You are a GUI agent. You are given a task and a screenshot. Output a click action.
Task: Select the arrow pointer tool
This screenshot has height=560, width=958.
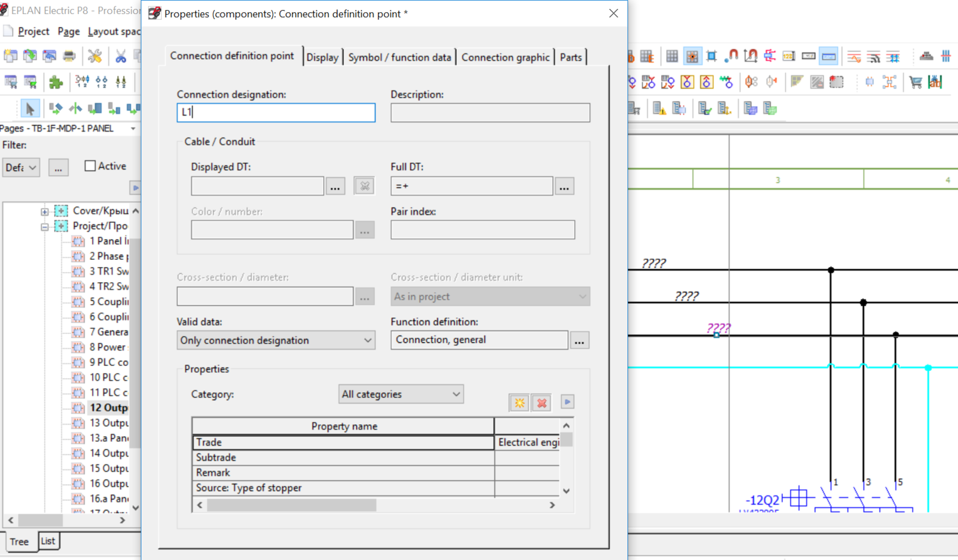click(x=29, y=109)
